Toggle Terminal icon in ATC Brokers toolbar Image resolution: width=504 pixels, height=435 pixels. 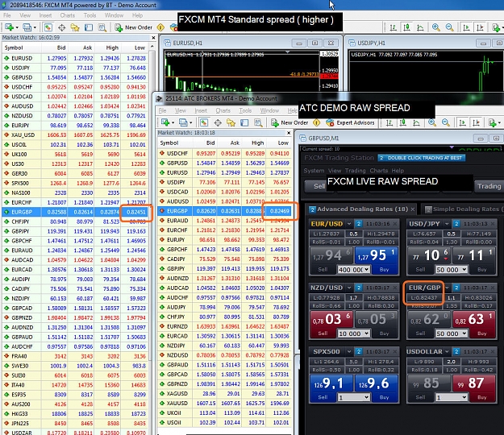point(244,122)
